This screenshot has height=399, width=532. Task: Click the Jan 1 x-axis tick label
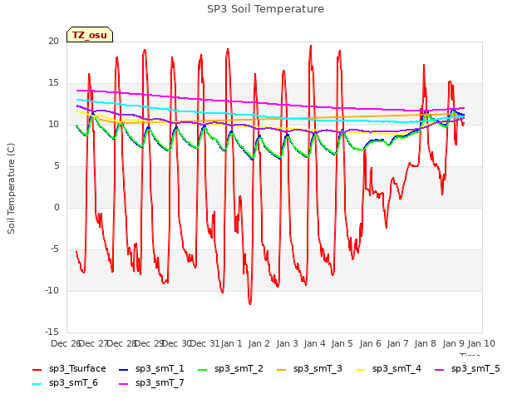pos(232,343)
